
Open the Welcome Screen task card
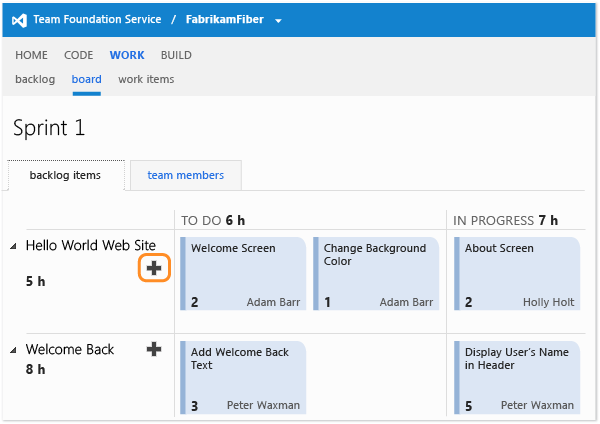tap(243, 274)
